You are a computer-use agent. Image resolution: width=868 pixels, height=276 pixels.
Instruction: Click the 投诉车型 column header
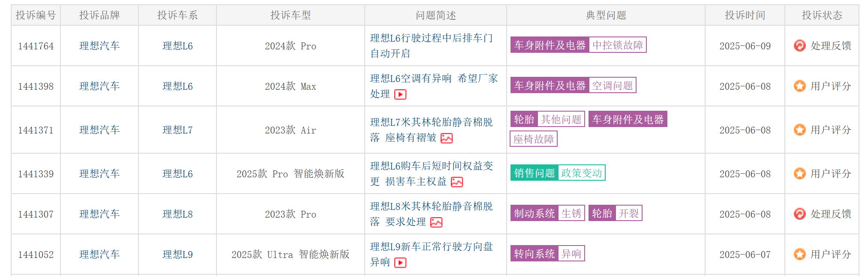291,15
